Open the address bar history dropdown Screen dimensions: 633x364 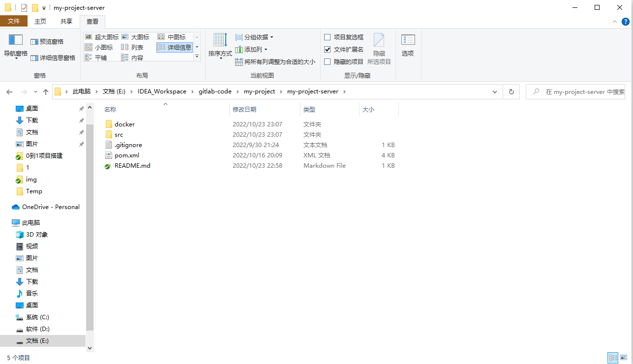tap(495, 92)
